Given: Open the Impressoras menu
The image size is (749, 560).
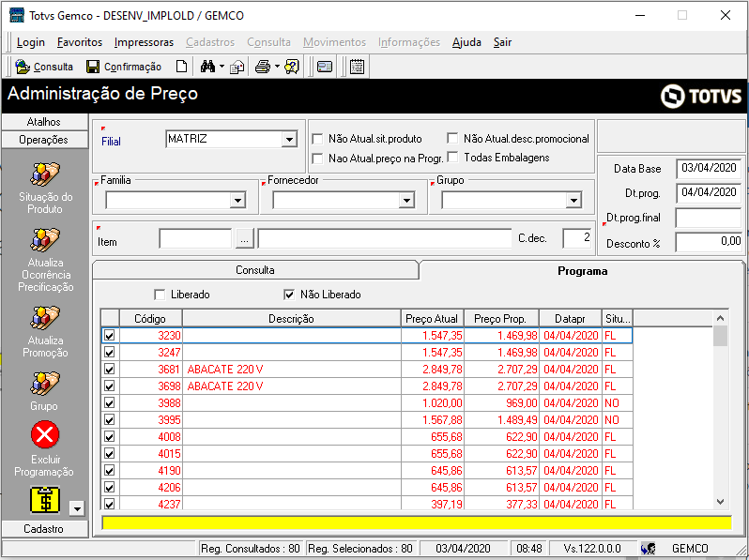Looking at the screenshot, I should 144,42.
